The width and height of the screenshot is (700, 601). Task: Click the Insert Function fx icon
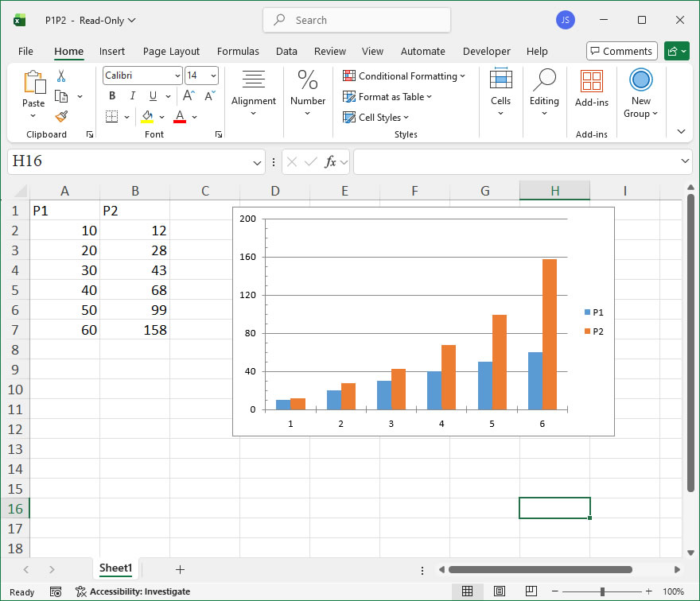point(330,162)
